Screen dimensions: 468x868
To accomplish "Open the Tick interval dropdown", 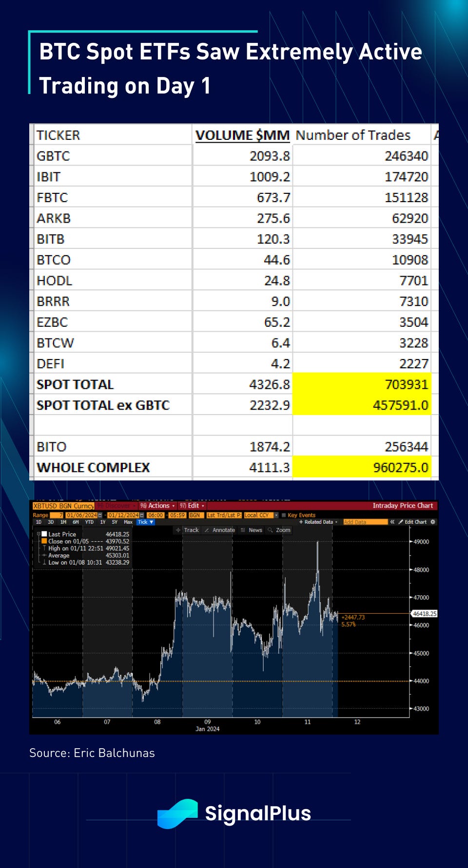I will [145, 522].
